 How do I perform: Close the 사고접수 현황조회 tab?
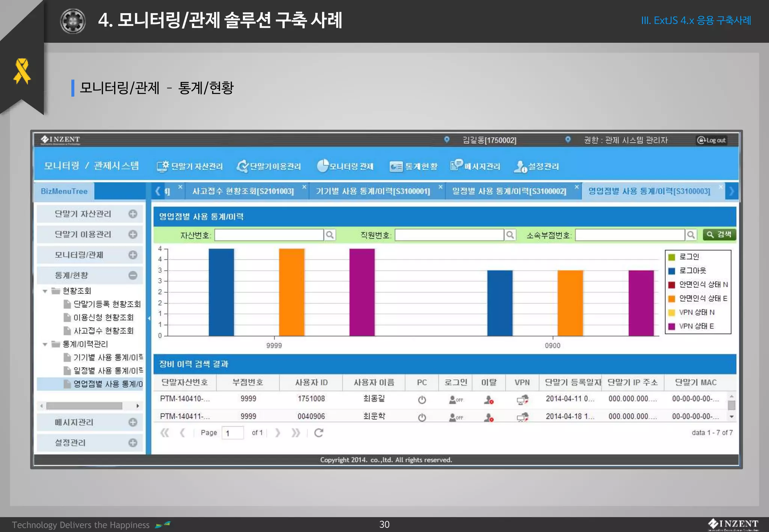(x=304, y=187)
